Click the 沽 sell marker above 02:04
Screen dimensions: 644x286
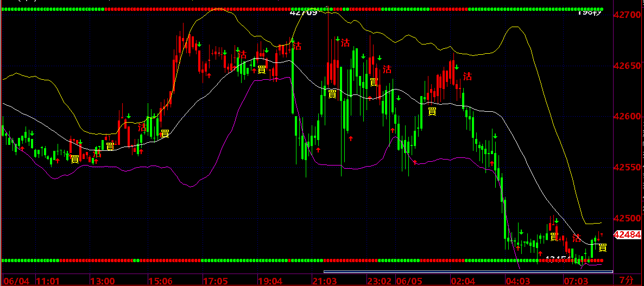467,76
